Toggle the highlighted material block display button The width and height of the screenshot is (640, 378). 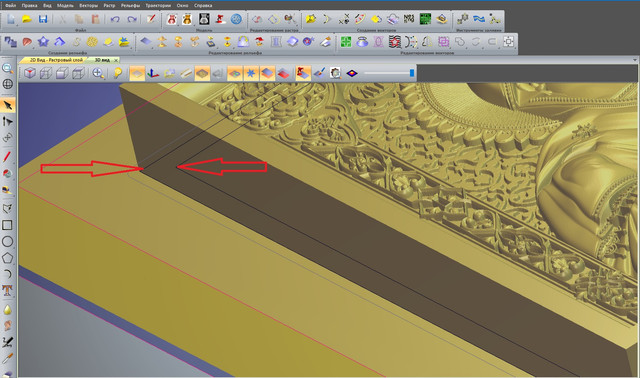(x=202, y=73)
